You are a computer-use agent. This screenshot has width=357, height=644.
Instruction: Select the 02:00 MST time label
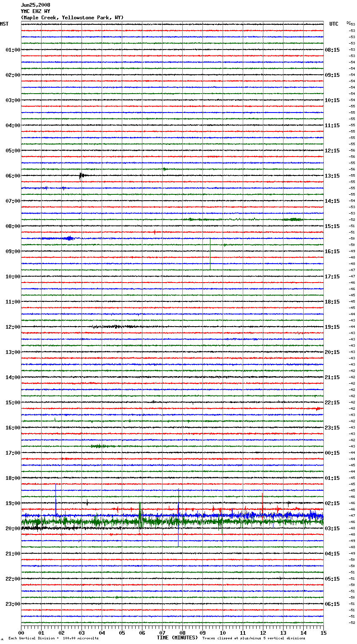tap(13, 75)
